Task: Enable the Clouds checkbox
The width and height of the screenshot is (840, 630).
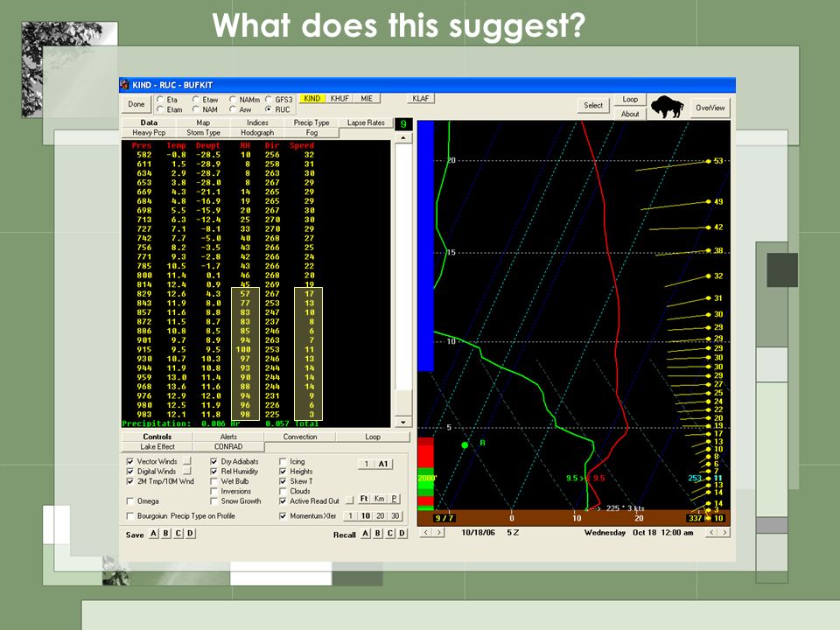Action: coord(283,491)
